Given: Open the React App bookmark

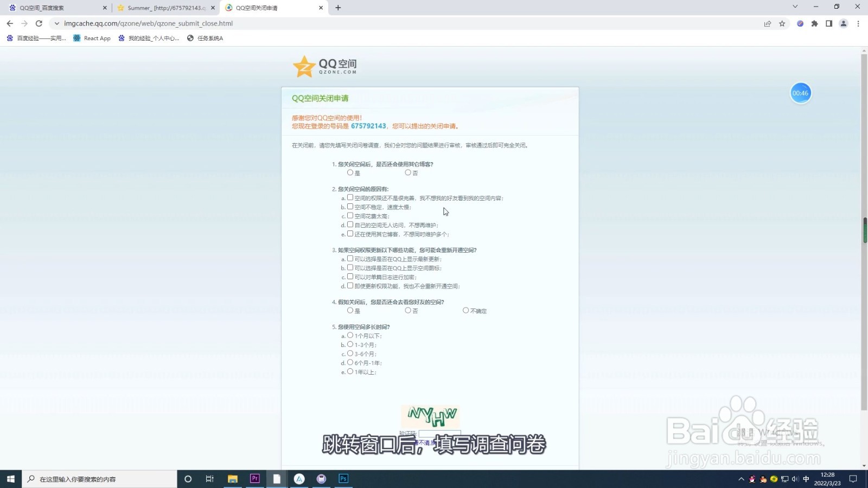Looking at the screenshot, I should [92, 38].
